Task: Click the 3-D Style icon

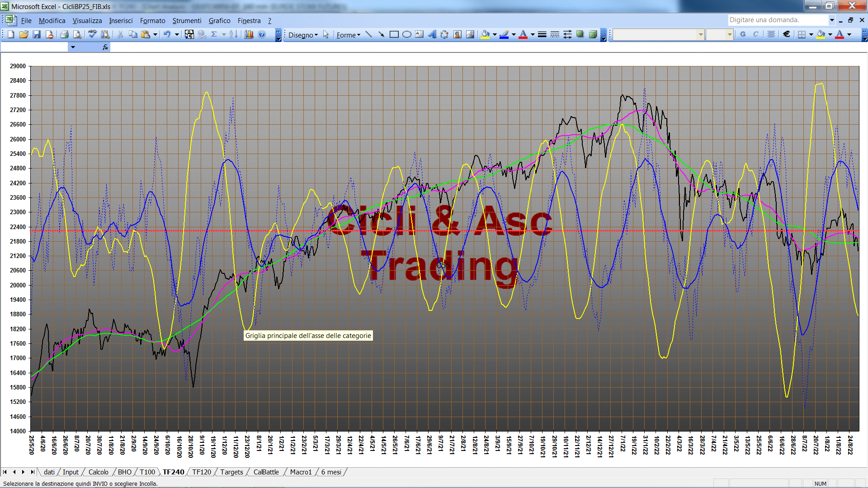Action: [x=593, y=34]
